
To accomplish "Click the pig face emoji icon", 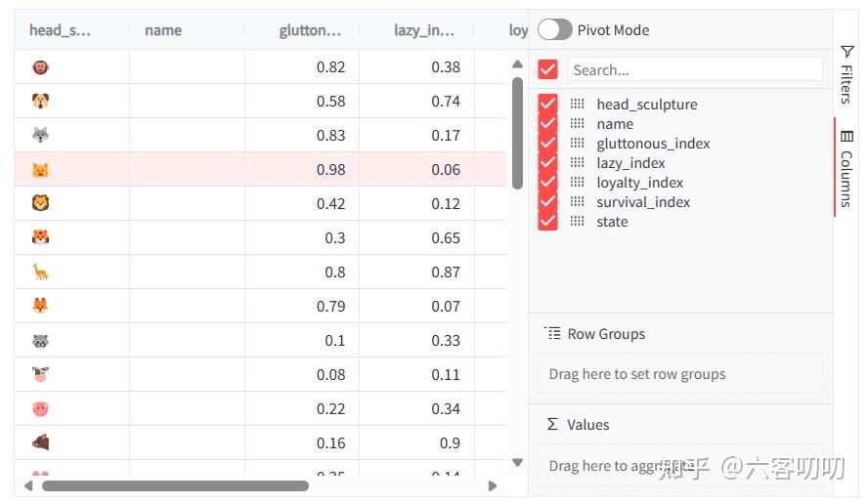I will pos(40,409).
